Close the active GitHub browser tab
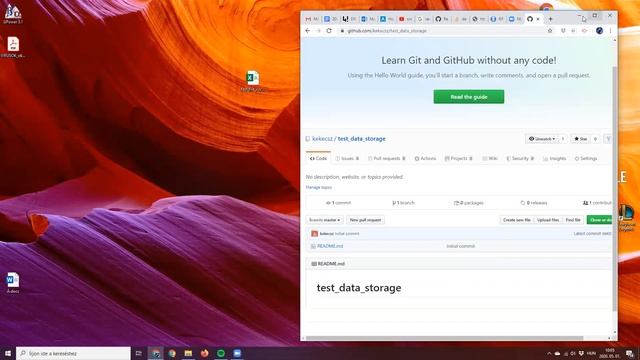640x360 pixels. pyautogui.click(x=538, y=19)
